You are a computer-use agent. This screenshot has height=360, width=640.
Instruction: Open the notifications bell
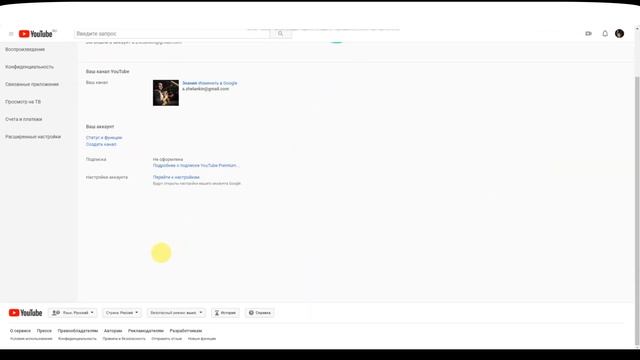605,33
